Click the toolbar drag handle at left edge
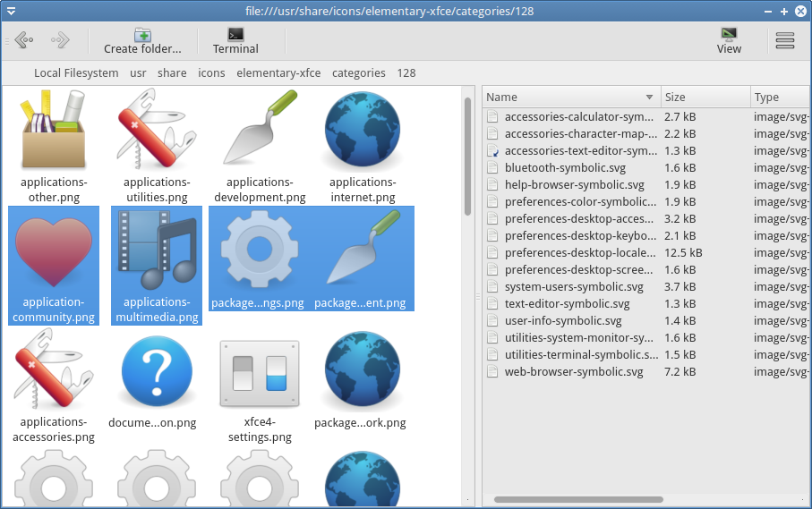Screen dimensions: 812x509 pos(7,41)
